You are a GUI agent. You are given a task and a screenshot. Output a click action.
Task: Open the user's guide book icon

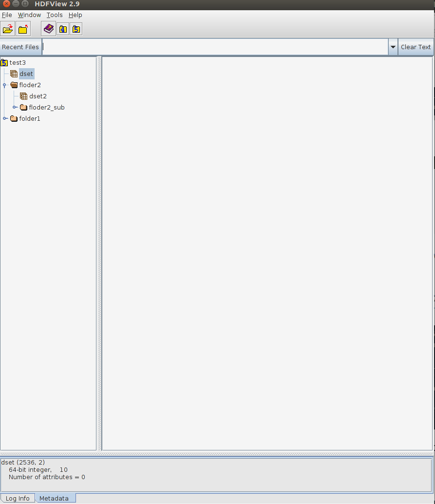(49, 29)
